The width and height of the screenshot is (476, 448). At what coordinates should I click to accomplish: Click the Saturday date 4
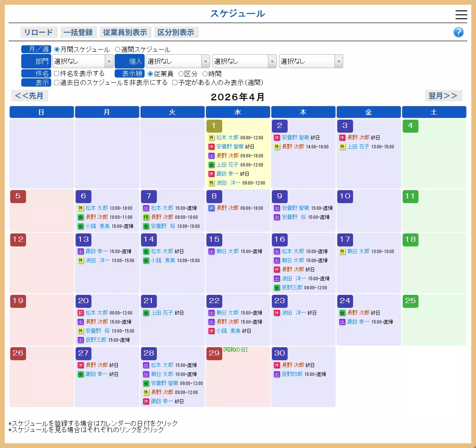(410, 126)
